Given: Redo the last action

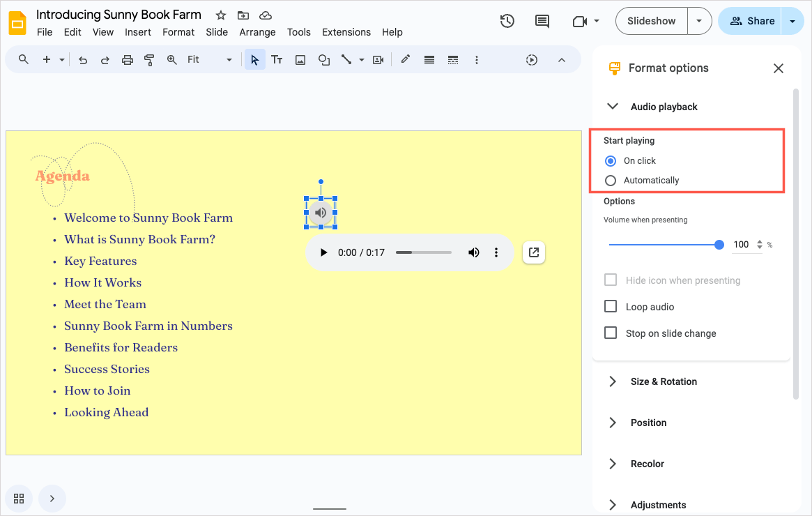Looking at the screenshot, I should pos(105,60).
